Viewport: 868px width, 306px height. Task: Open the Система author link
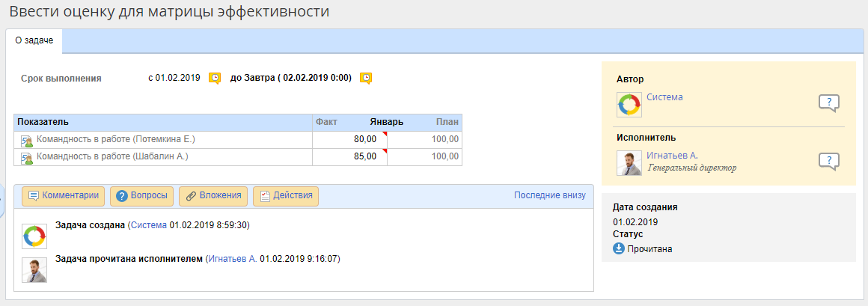click(x=664, y=97)
